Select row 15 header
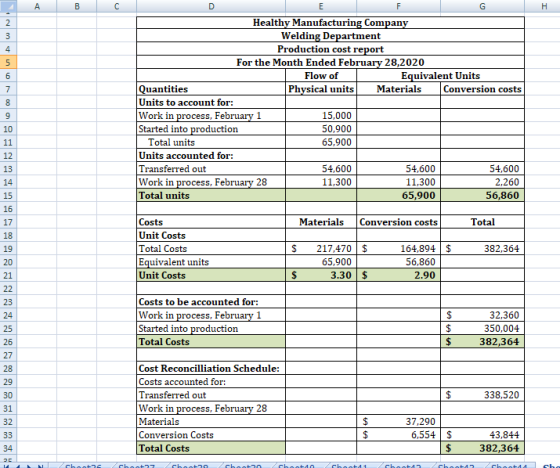The image size is (560, 468). tap(8, 196)
